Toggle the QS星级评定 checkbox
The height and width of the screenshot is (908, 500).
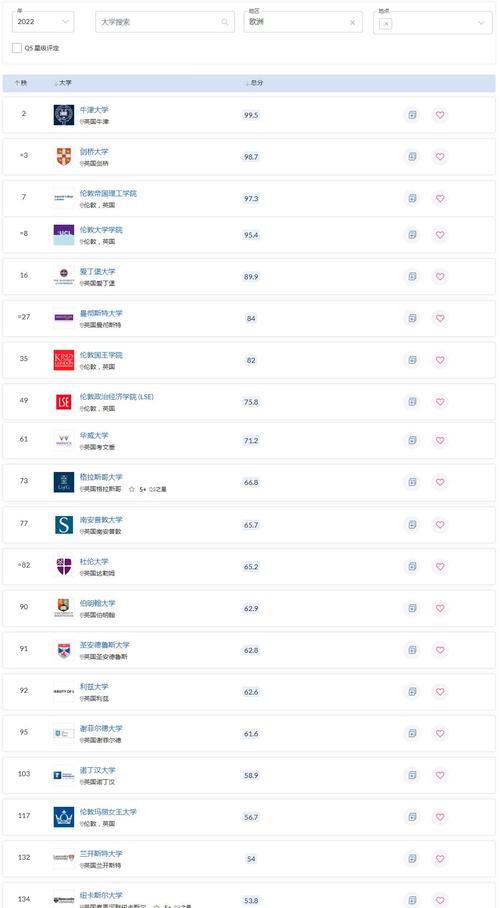coord(17,48)
